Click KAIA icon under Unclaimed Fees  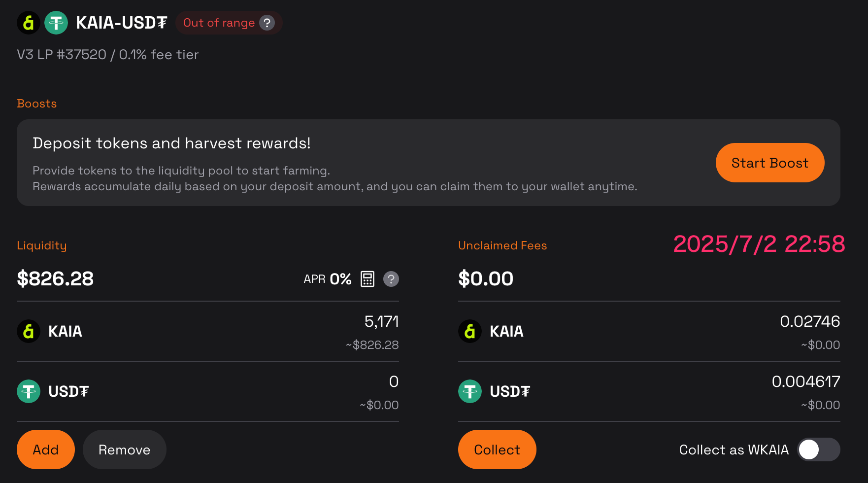pos(470,331)
